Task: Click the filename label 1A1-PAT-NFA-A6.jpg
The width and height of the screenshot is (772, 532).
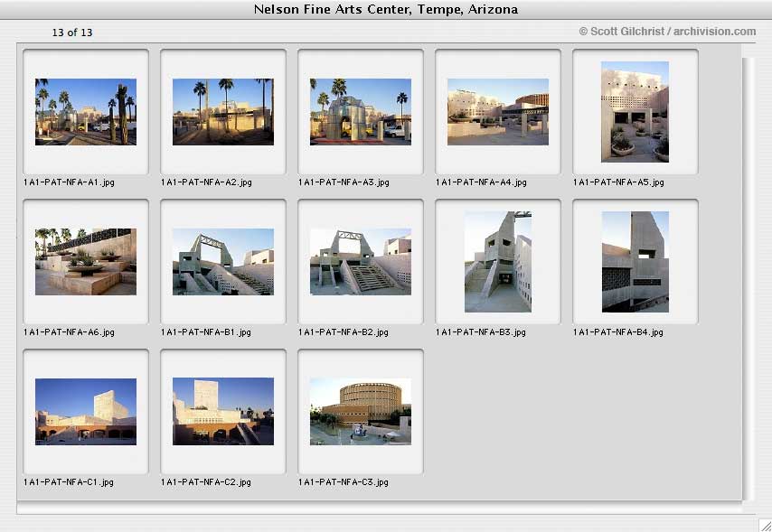Action: [69, 332]
